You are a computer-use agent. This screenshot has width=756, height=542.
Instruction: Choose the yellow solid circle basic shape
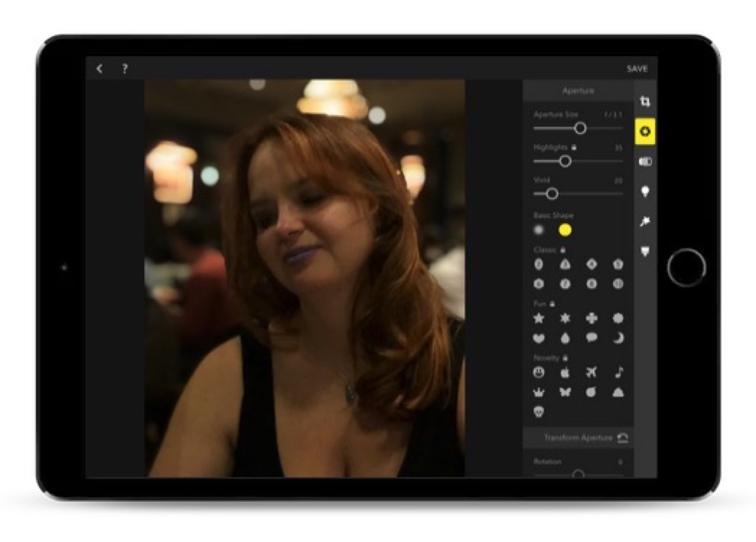pyautogui.click(x=565, y=230)
